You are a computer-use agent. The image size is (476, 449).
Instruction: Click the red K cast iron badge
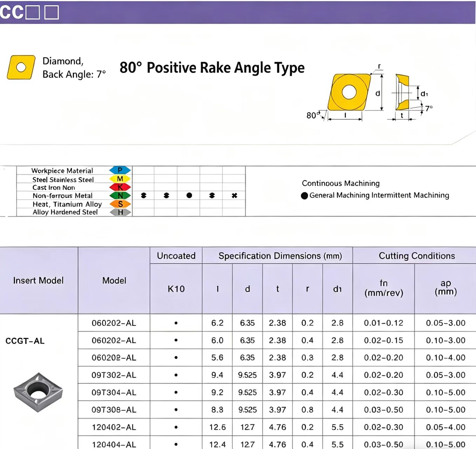[120, 187]
